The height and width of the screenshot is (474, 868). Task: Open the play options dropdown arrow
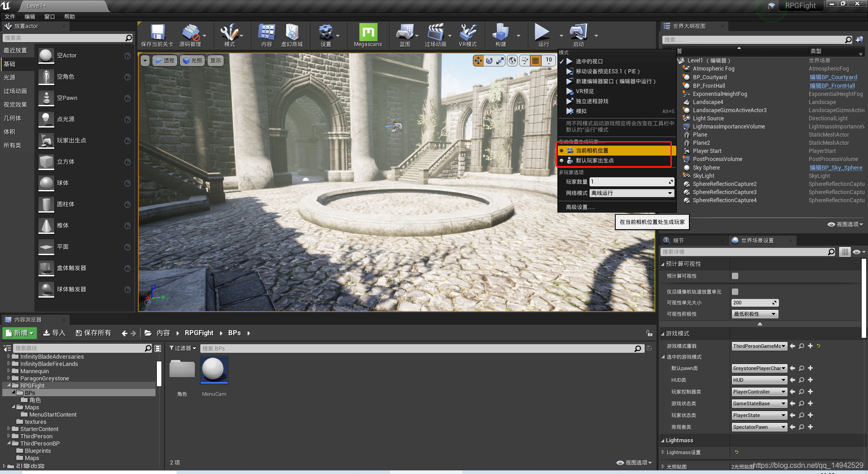(x=561, y=36)
